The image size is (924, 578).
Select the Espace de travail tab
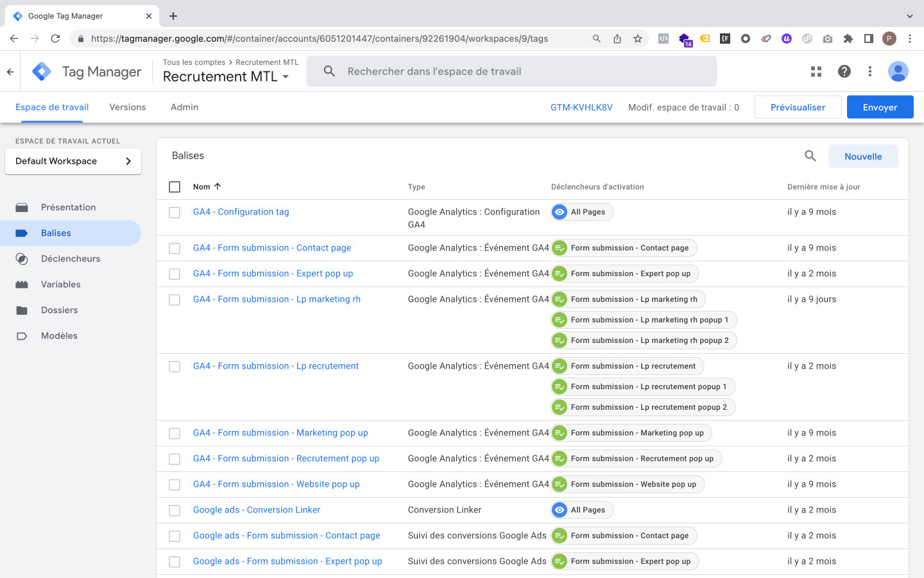[x=52, y=107]
